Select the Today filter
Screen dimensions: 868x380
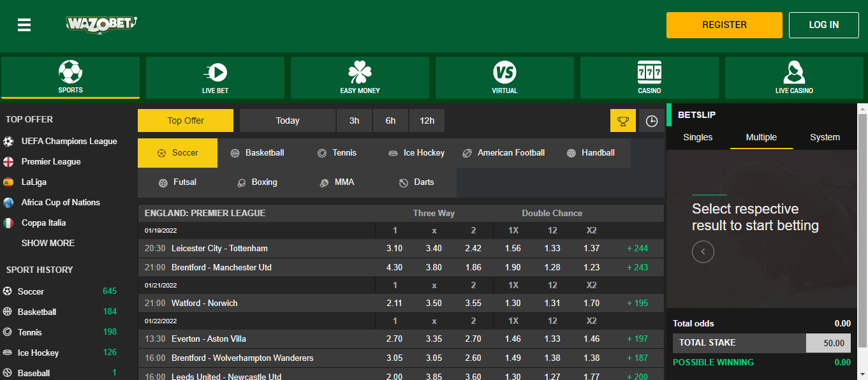click(x=287, y=120)
